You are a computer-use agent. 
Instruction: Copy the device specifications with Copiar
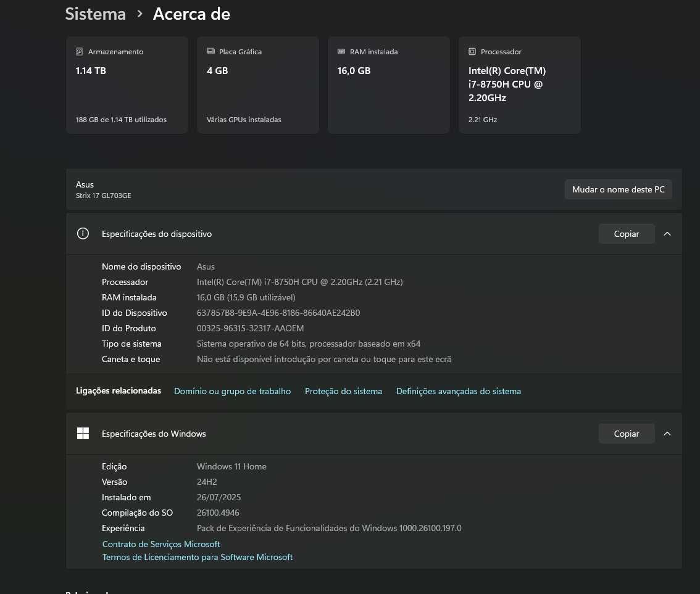coord(627,234)
